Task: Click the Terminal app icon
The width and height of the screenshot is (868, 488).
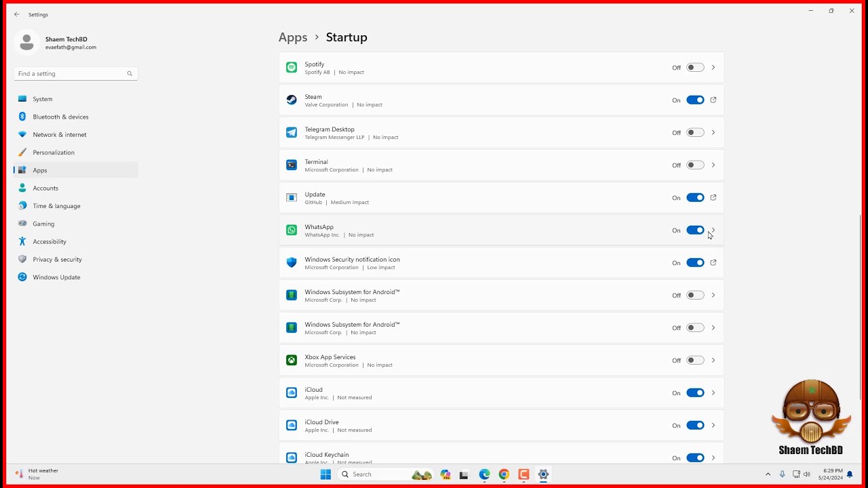Action: click(x=292, y=165)
